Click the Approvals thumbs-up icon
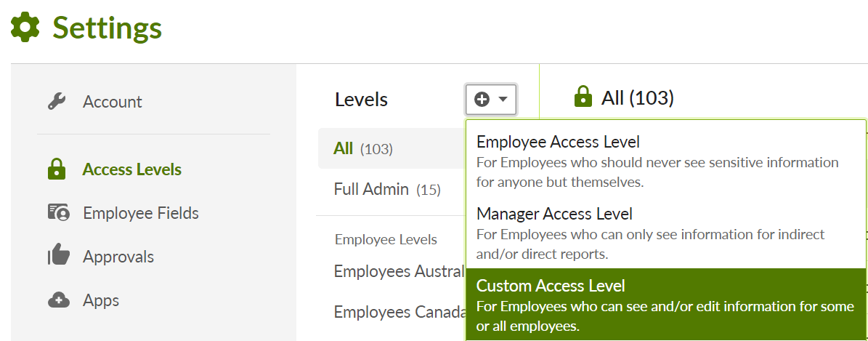Image resolution: width=868 pixels, height=341 pixels. [x=58, y=256]
